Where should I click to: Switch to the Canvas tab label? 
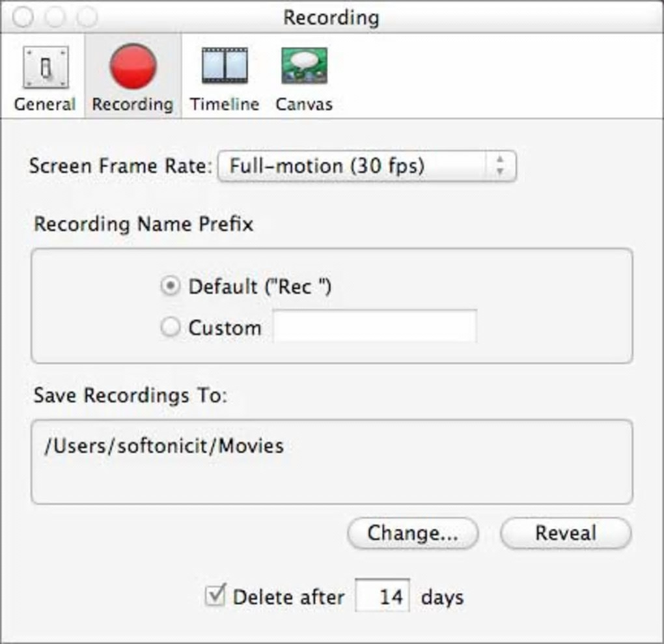(304, 104)
